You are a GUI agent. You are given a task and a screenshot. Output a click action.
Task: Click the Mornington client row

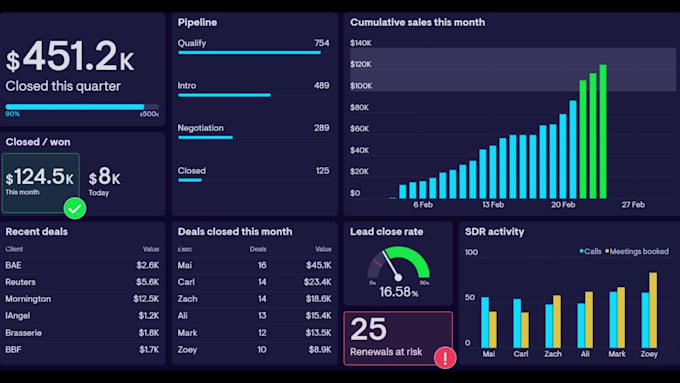tap(82, 299)
